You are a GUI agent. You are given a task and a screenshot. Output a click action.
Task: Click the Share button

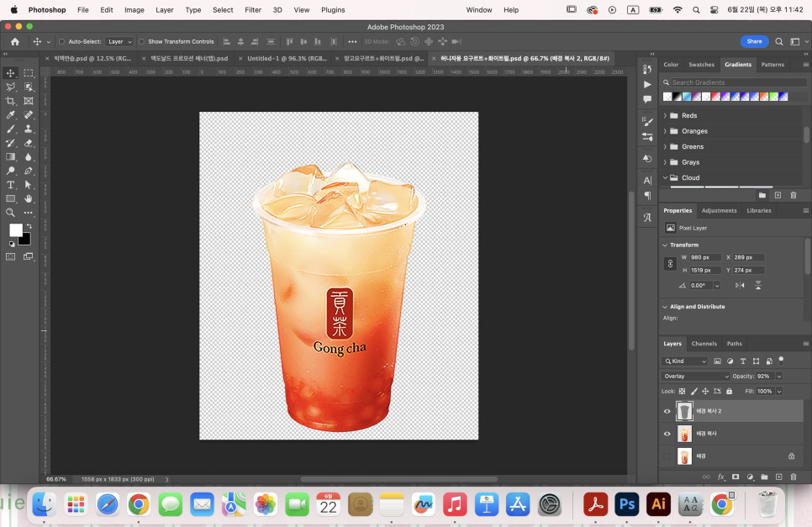(754, 41)
